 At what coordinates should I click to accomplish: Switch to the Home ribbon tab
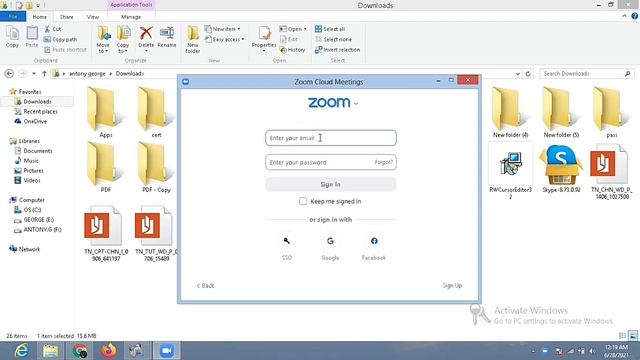40,17
